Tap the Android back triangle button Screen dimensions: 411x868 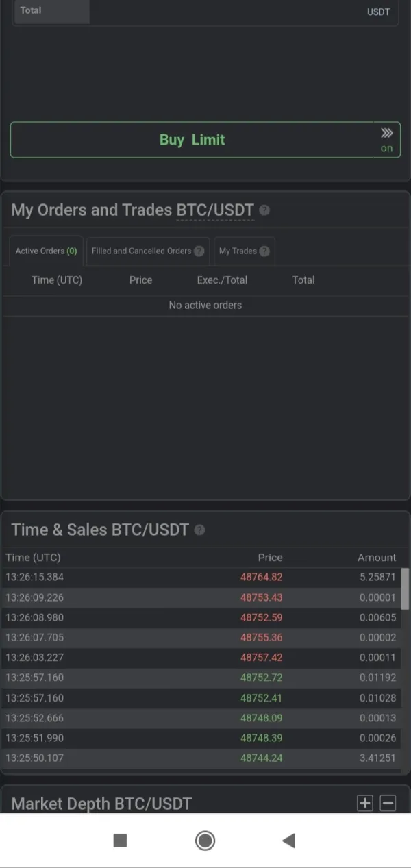289,841
